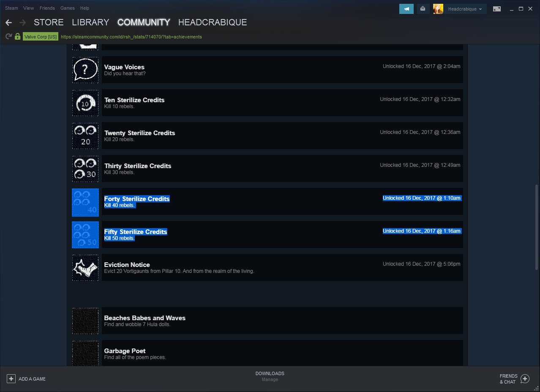Image resolution: width=540 pixels, height=392 pixels.
Task: Click the unlock time 12:49am text
Action: [420, 165]
